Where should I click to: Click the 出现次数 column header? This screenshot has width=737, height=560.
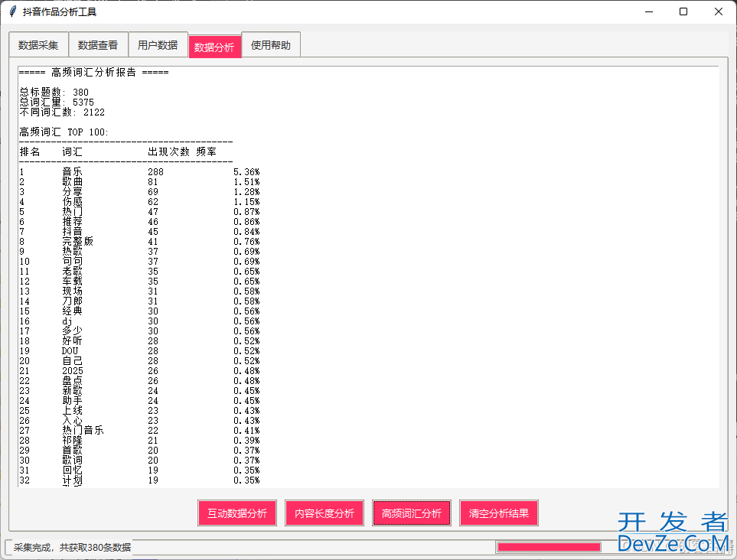pos(168,151)
